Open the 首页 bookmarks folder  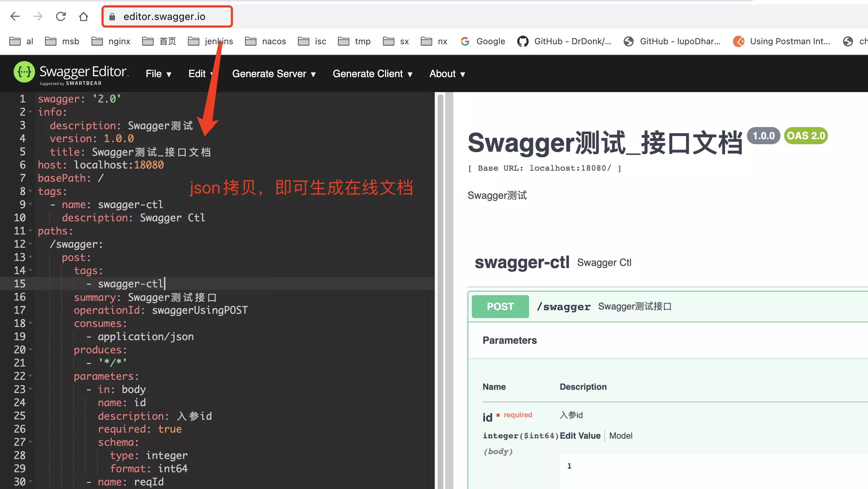click(159, 41)
